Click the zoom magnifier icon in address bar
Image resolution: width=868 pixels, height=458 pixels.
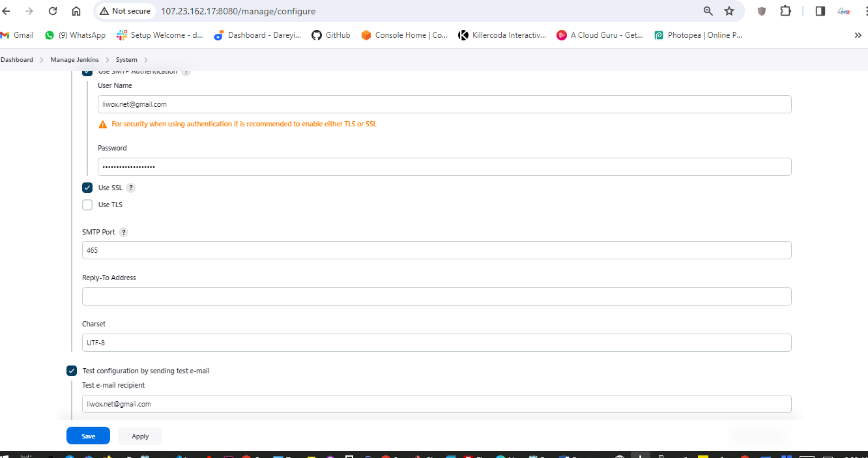coord(708,11)
